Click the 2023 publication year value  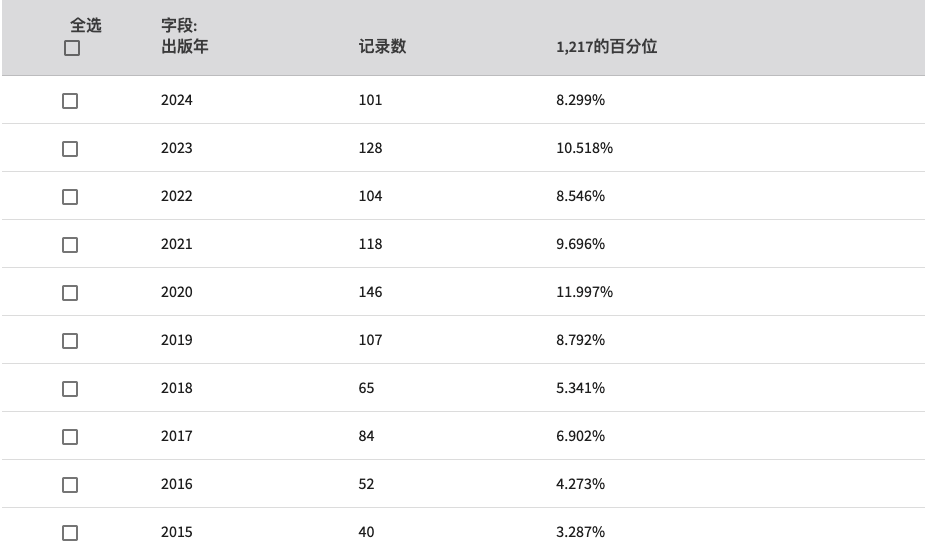tap(176, 148)
